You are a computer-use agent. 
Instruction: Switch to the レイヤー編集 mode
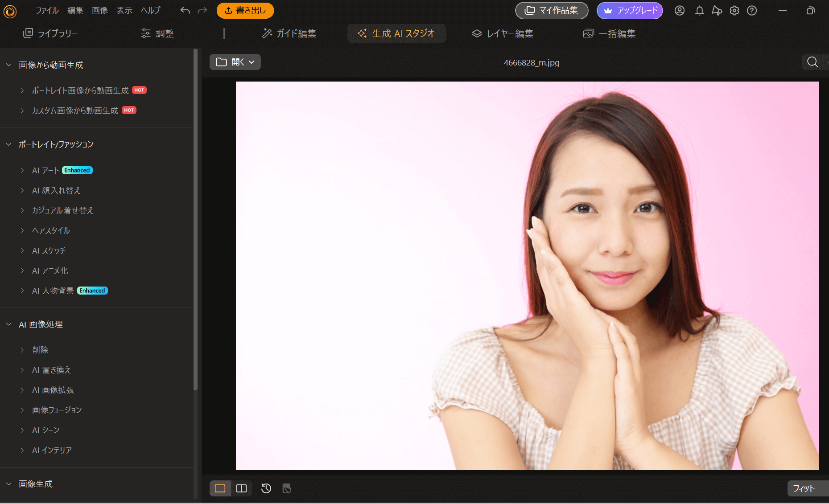click(x=502, y=33)
